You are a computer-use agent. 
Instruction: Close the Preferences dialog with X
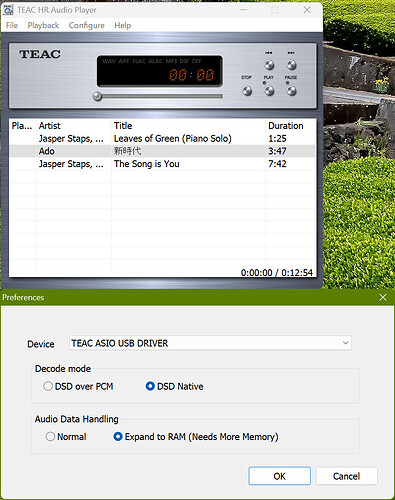click(383, 297)
